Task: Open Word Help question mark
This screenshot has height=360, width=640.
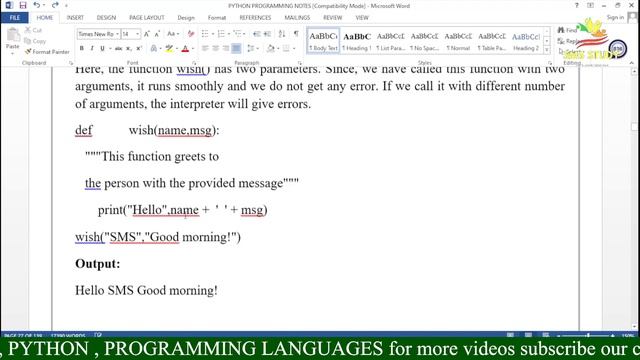Action: (x=577, y=5)
